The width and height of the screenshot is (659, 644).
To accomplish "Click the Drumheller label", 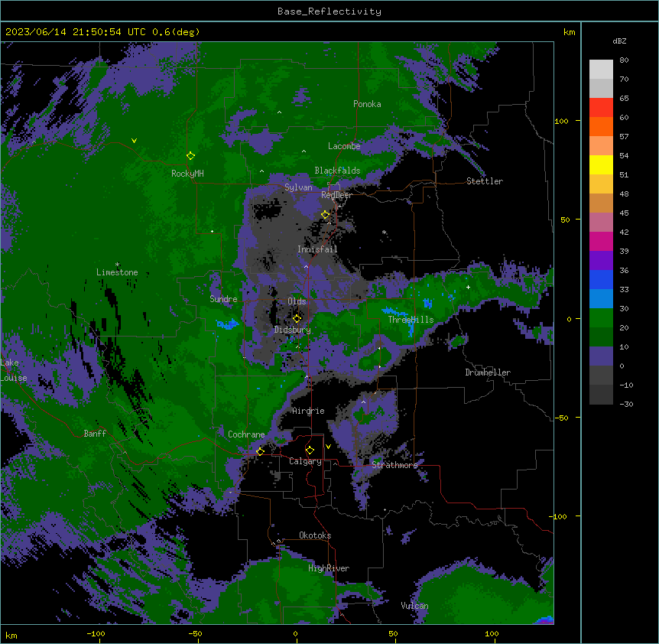I will point(488,372).
